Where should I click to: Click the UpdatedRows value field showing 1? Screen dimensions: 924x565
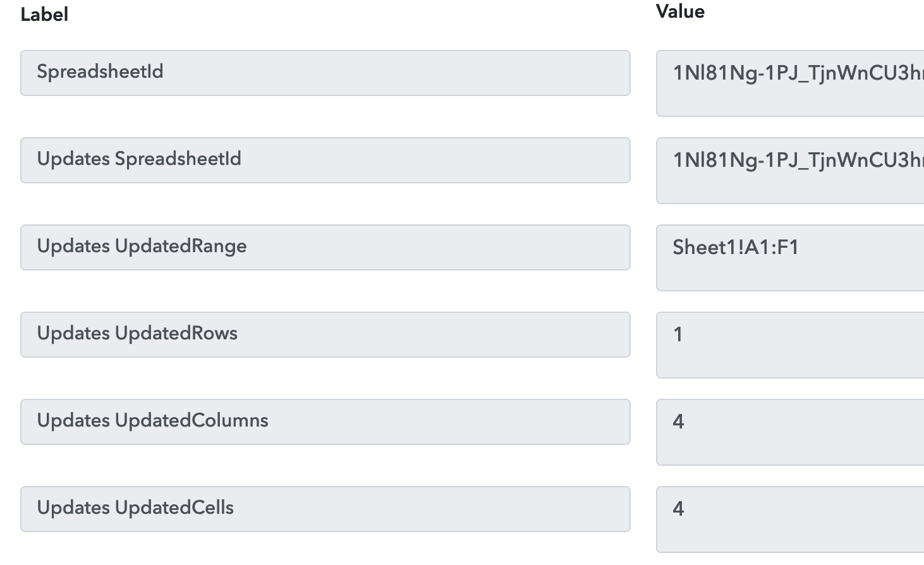pos(790,345)
